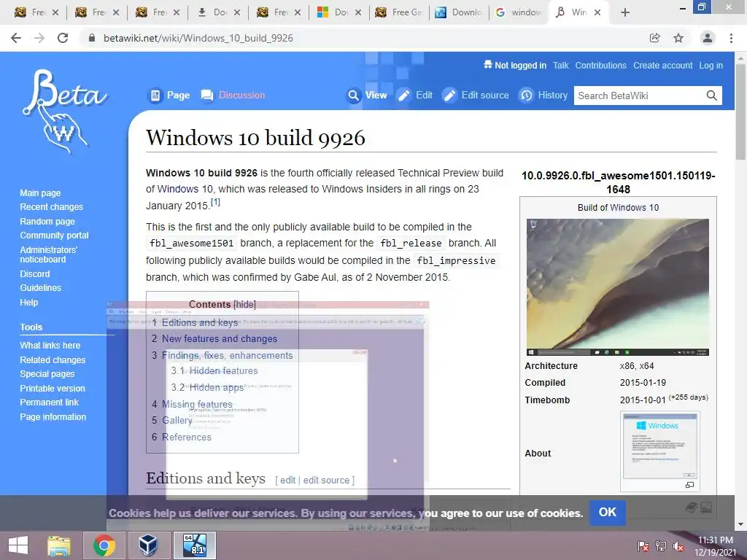The image size is (747, 560).
Task: Click the search magnifier in BetaWiki search
Action: [x=712, y=96]
